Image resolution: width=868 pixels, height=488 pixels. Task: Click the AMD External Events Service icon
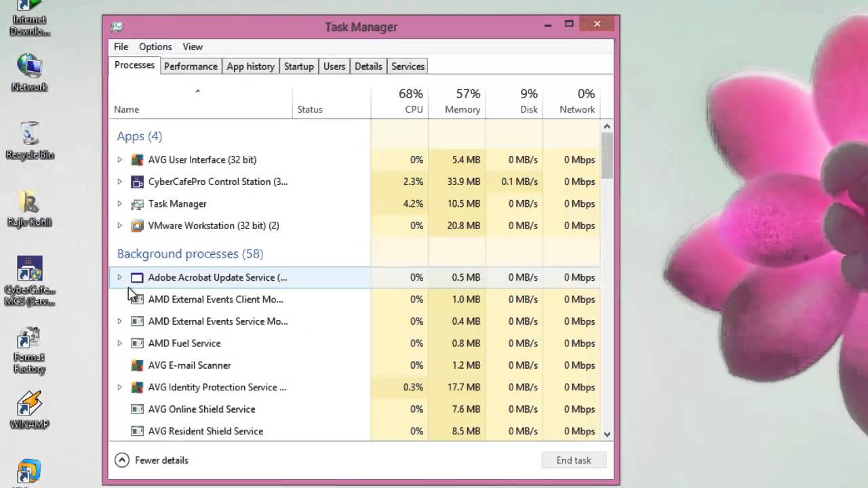(137, 321)
